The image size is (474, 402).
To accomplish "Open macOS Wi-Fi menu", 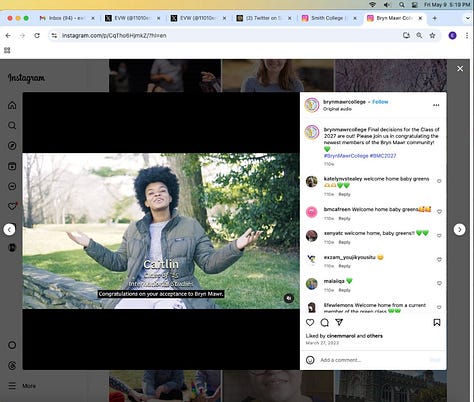I will (x=373, y=4).
